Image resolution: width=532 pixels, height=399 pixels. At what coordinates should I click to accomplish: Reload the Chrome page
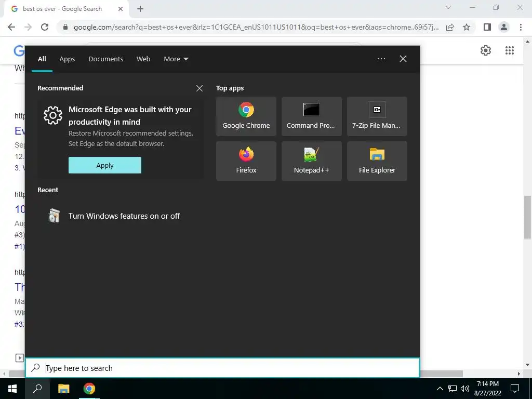click(45, 27)
